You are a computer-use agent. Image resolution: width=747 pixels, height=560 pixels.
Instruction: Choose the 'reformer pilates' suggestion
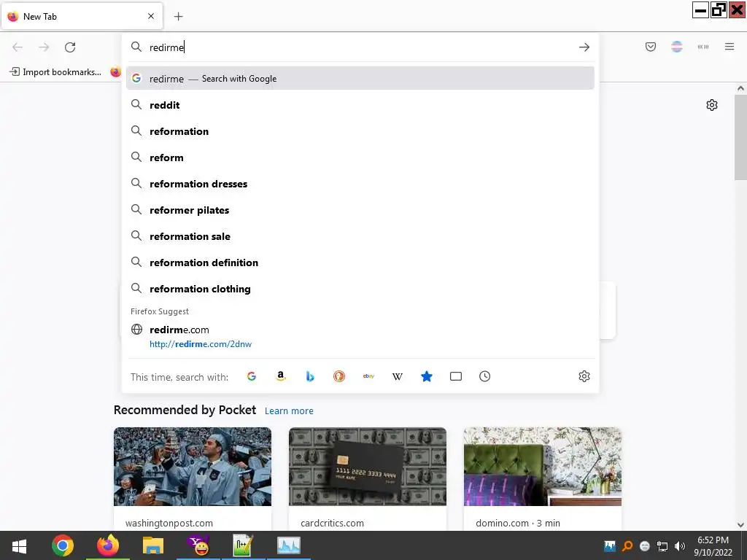point(360,210)
